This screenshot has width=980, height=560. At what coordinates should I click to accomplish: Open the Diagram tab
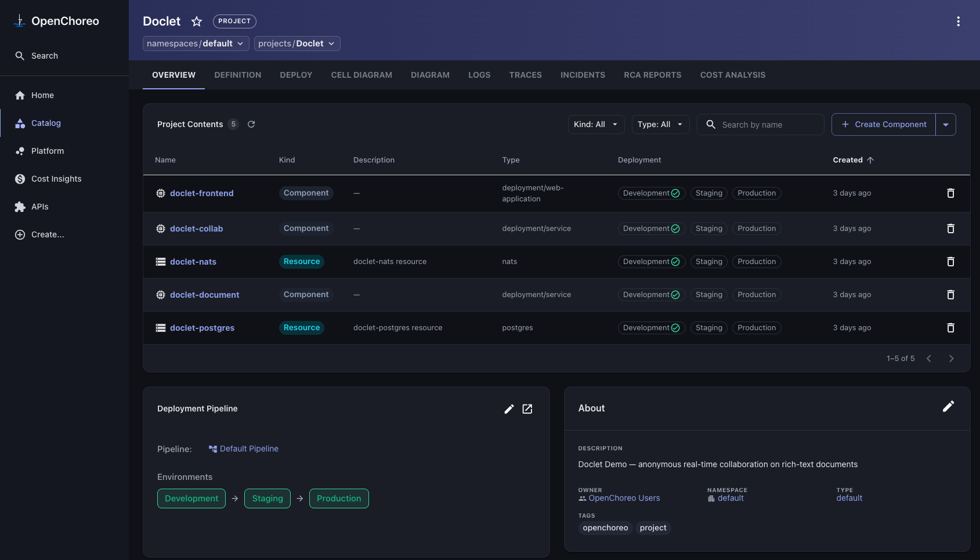pos(431,75)
